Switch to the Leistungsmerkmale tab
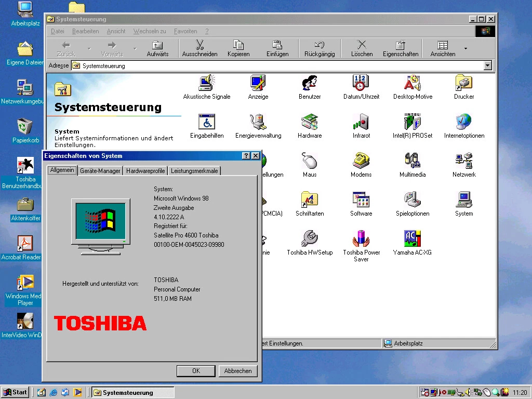Image resolution: width=532 pixels, height=399 pixels. pyautogui.click(x=194, y=170)
